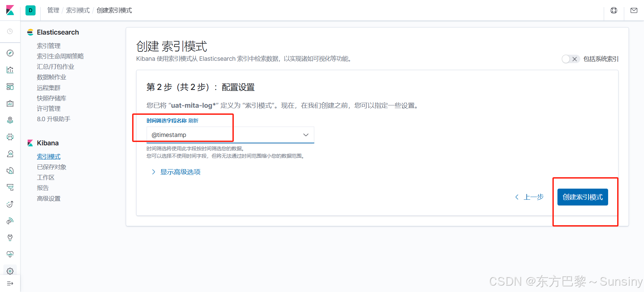Open Infrastructure icon in sidebar
Image resolution: width=644 pixels, height=292 pixels.
pos(10,154)
